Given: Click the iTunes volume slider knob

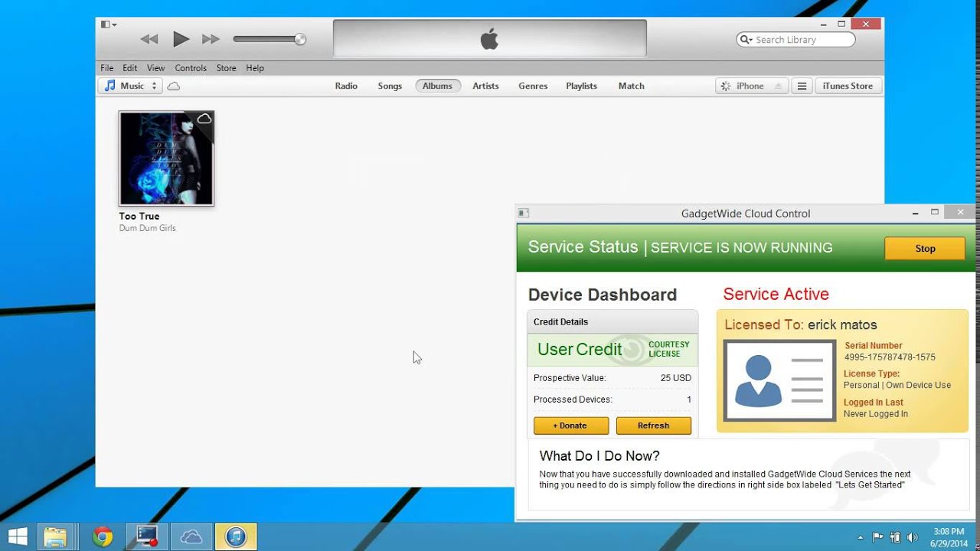Looking at the screenshot, I should pyautogui.click(x=300, y=39).
